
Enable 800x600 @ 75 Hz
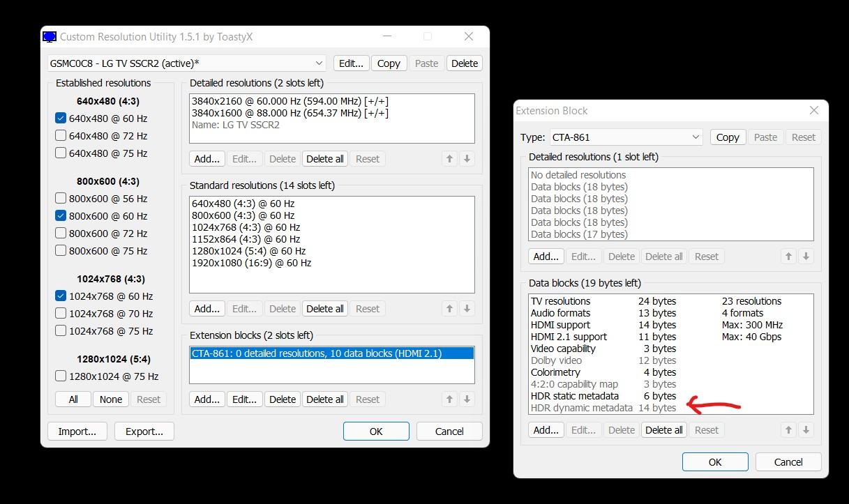coord(60,251)
